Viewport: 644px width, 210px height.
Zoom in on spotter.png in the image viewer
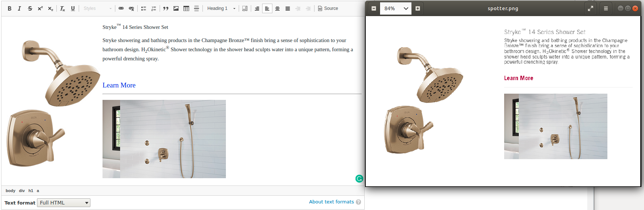coord(418,8)
